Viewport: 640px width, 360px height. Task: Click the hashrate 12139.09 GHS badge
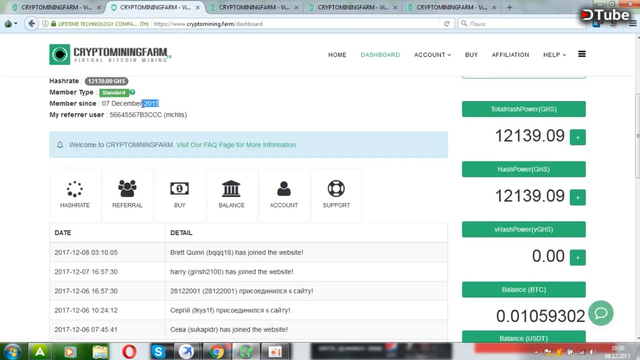[107, 81]
